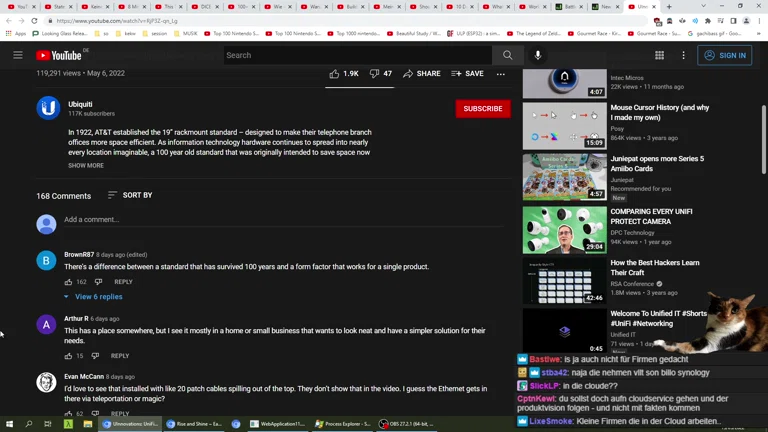Click the YouTube search input field

(358, 55)
